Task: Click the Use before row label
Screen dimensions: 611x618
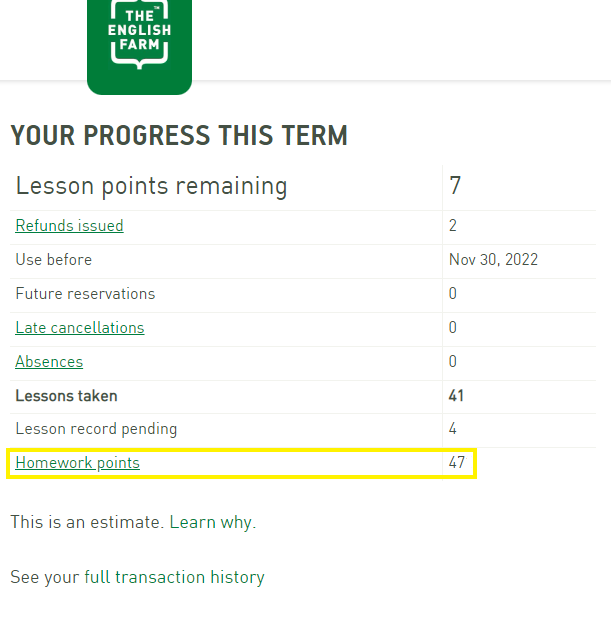Action: pyautogui.click(x=54, y=260)
